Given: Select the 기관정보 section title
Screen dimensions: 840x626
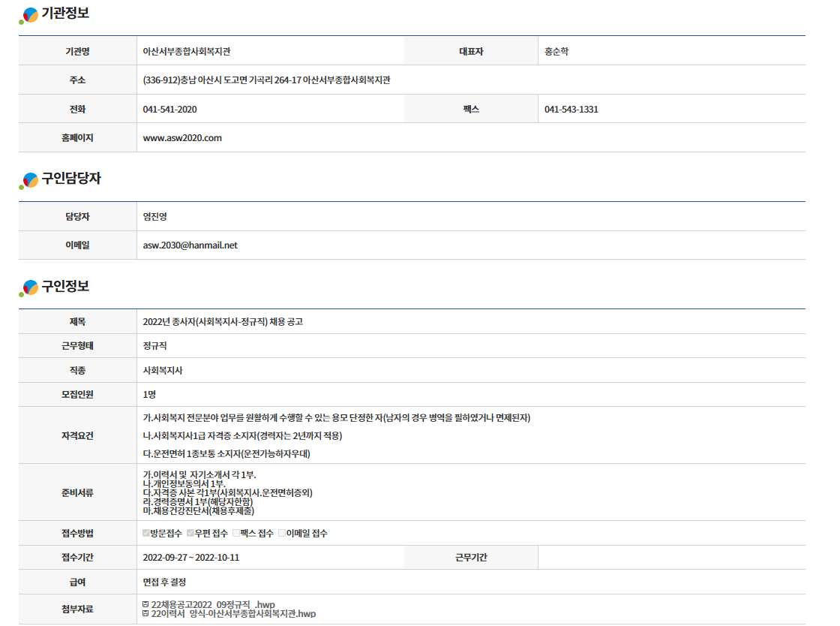Looking at the screenshot, I should [65, 14].
